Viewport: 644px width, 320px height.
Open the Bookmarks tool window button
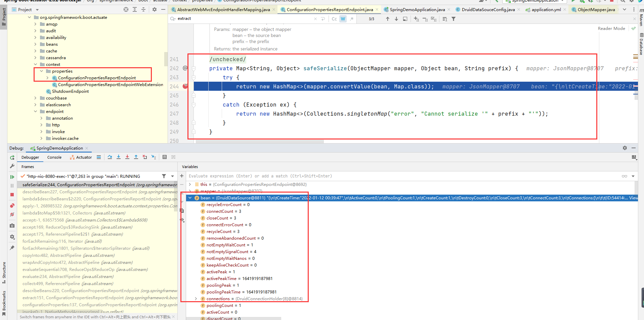point(4,303)
